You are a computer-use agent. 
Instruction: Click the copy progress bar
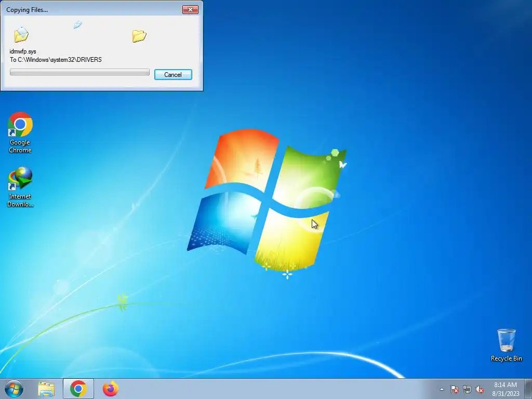(79, 72)
